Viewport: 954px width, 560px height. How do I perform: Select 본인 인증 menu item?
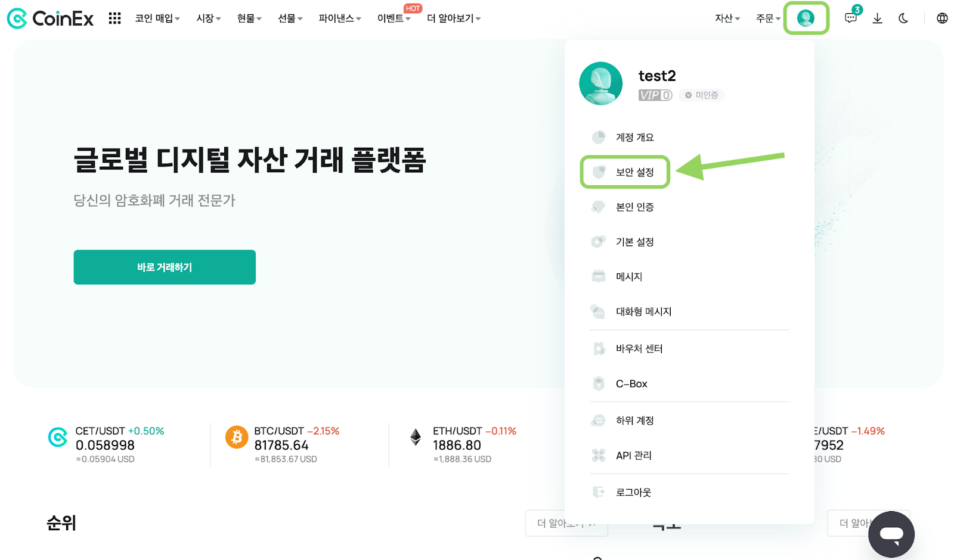(x=634, y=207)
